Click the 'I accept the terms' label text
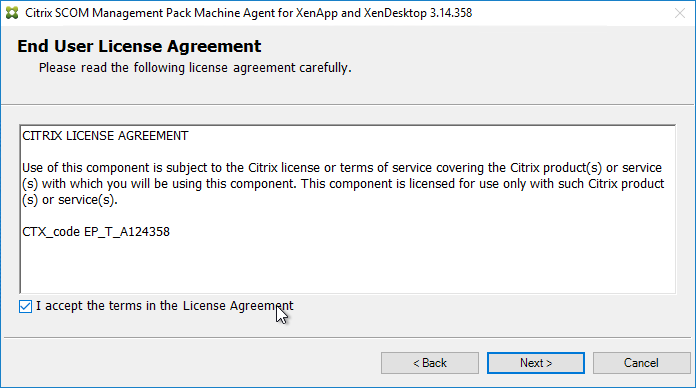 coord(165,306)
